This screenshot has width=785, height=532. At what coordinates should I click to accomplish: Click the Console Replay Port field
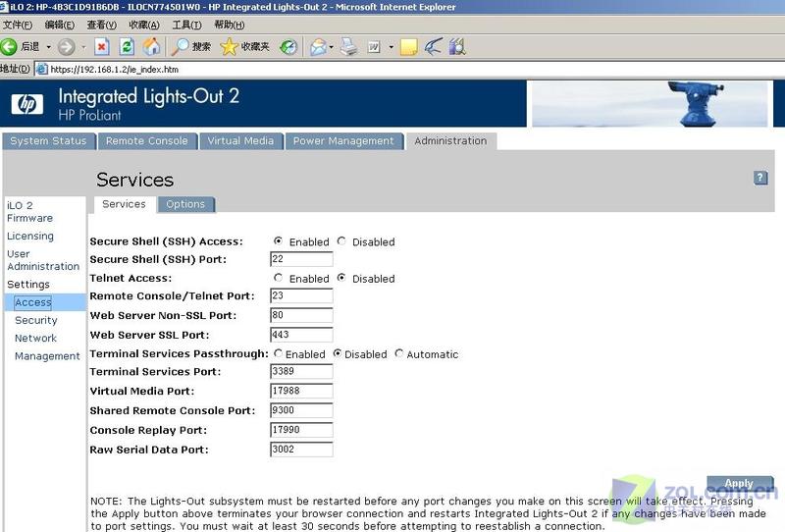pos(301,430)
